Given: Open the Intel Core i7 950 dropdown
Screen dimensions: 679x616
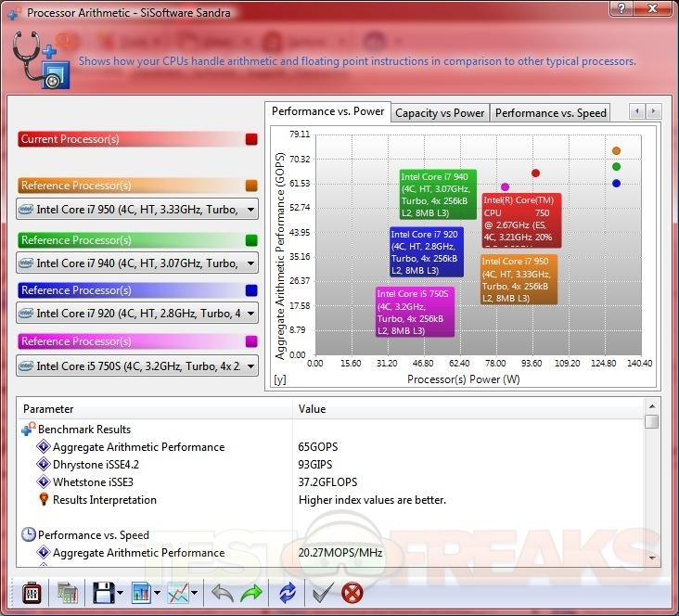Looking at the screenshot, I should click(250, 210).
